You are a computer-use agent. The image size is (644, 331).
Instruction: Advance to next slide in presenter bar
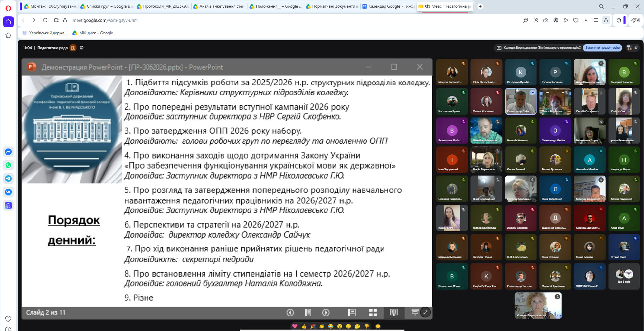[x=326, y=312]
